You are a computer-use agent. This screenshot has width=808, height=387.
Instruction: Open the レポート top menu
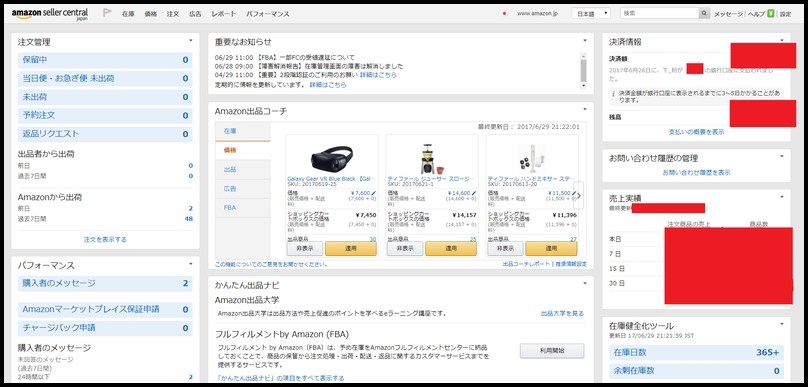click(224, 14)
